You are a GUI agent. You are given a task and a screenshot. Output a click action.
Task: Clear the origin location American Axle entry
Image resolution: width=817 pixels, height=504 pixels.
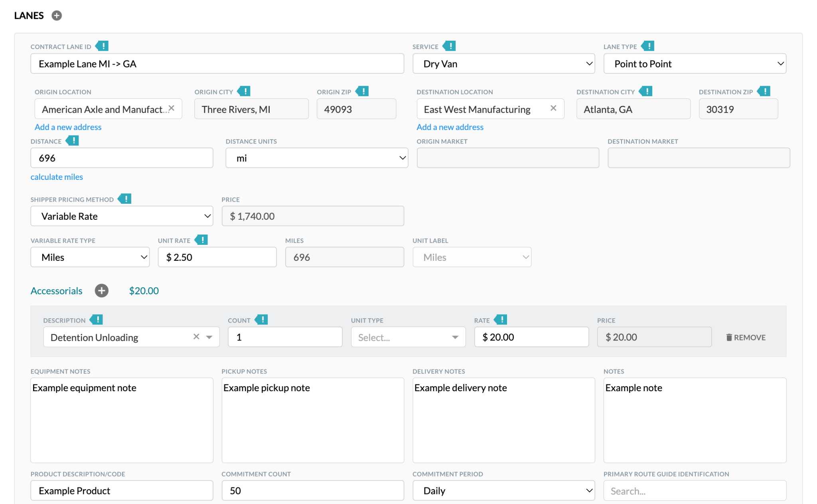click(x=172, y=108)
